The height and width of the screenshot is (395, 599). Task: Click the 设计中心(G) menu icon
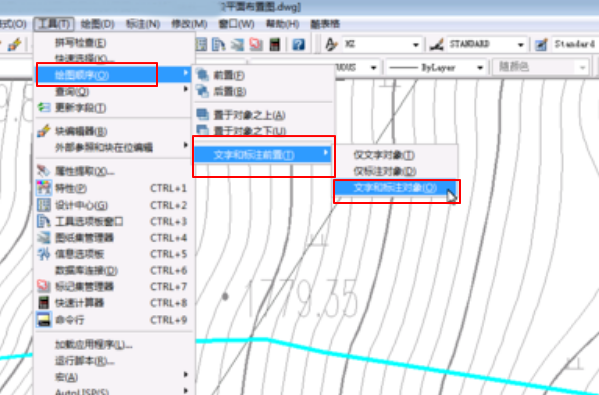[x=44, y=205]
